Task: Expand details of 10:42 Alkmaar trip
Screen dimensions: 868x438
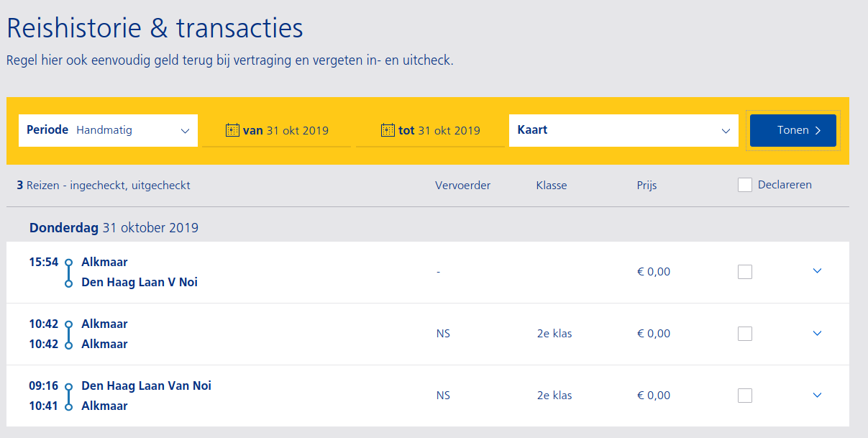Action: [x=817, y=333]
